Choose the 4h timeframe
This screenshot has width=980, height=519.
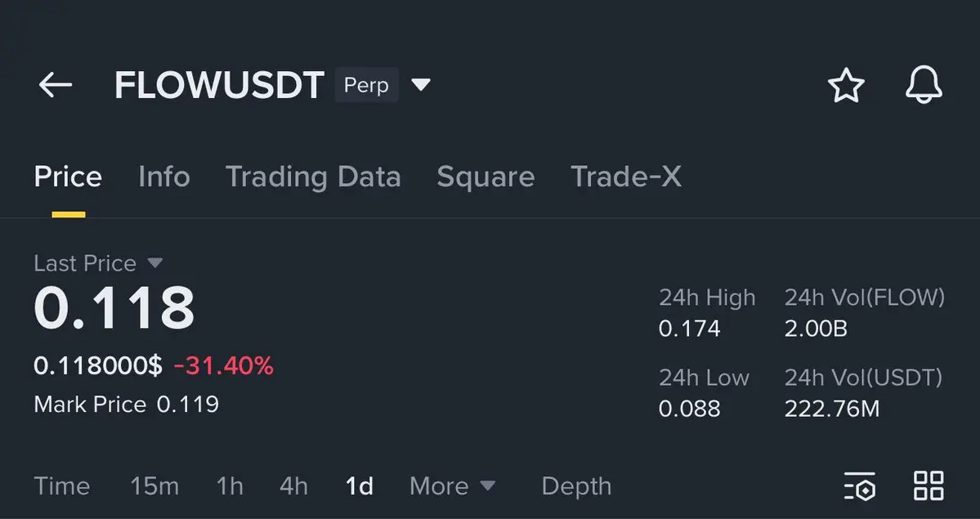click(293, 486)
